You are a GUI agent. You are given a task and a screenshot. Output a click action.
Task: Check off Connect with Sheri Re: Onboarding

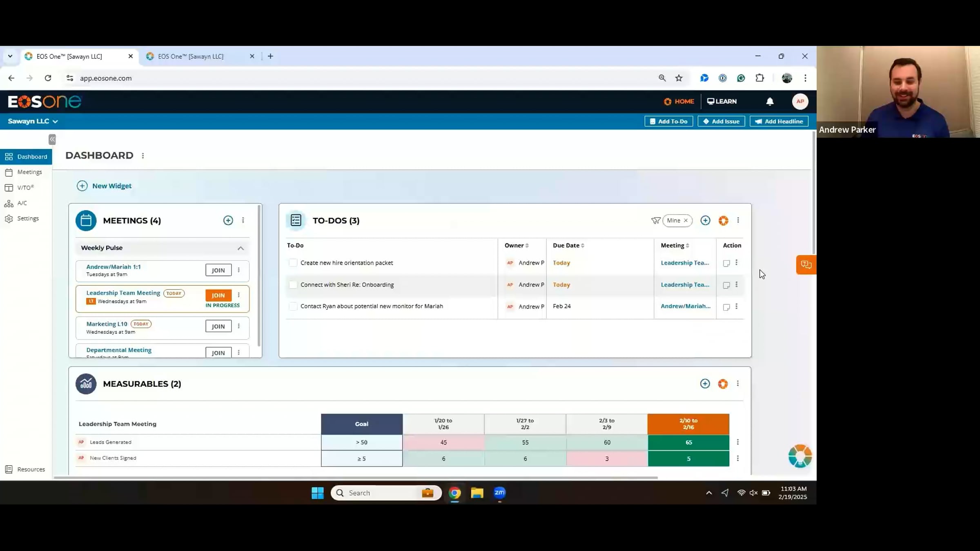[293, 285]
